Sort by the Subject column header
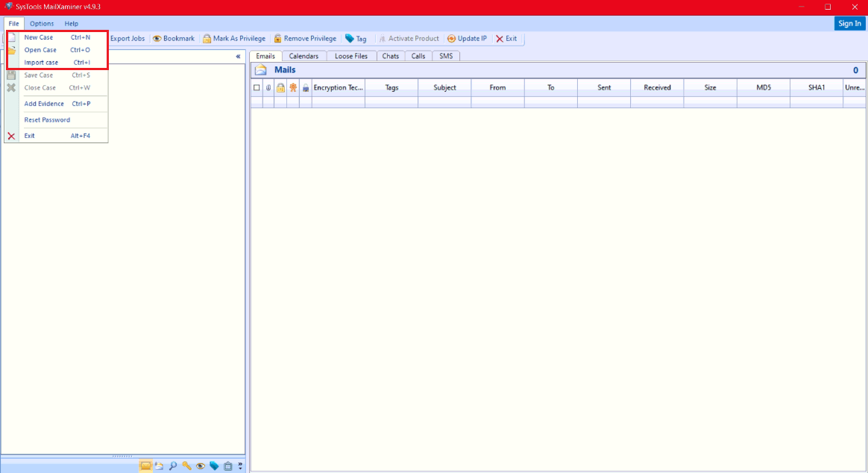 tap(444, 87)
